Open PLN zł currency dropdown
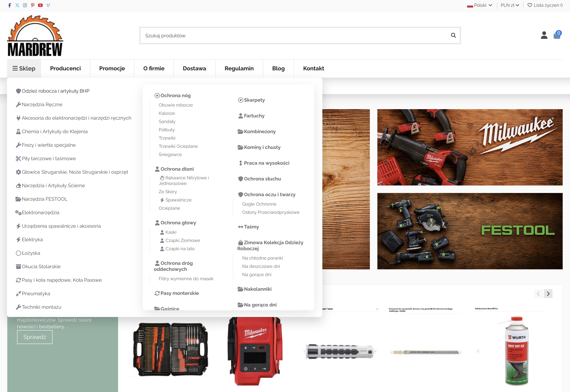Image resolution: width=570 pixels, height=392 pixels. 510,5
